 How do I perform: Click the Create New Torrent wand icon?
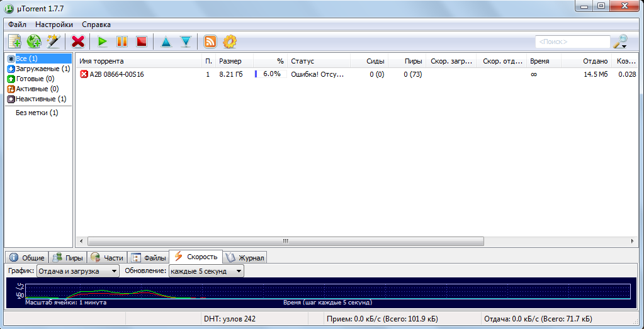[54, 42]
